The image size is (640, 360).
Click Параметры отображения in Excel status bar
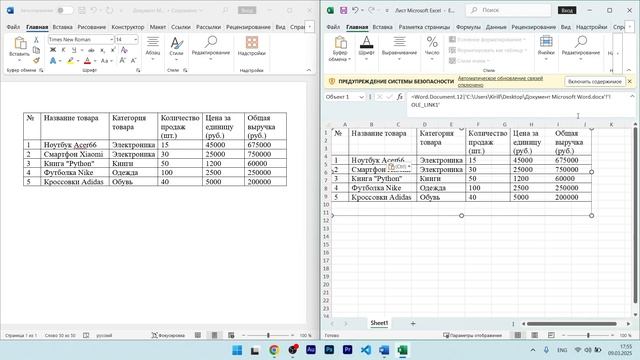point(472,336)
